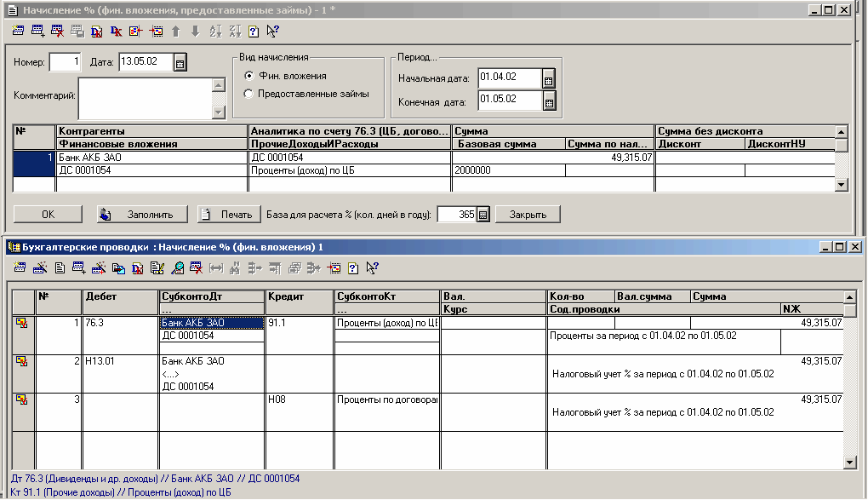
Task: Click the plain Дт/Кт icon in document toolbar
Action: (x=116, y=31)
